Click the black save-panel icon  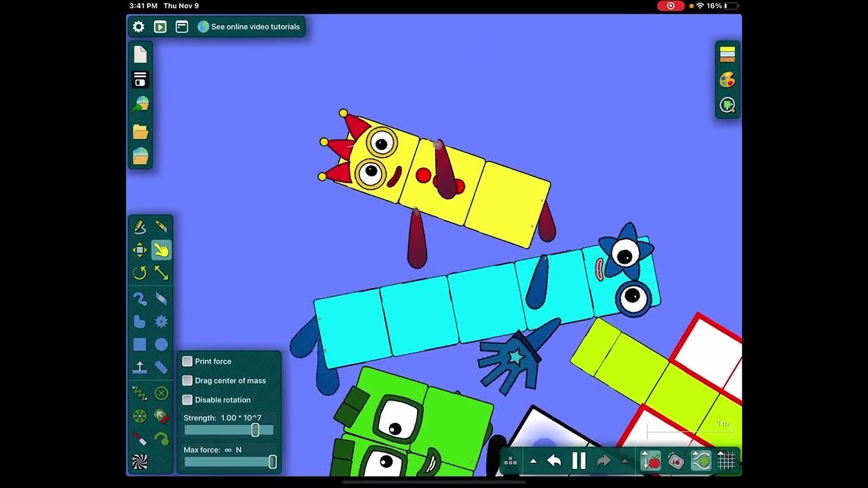tap(140, 79)
